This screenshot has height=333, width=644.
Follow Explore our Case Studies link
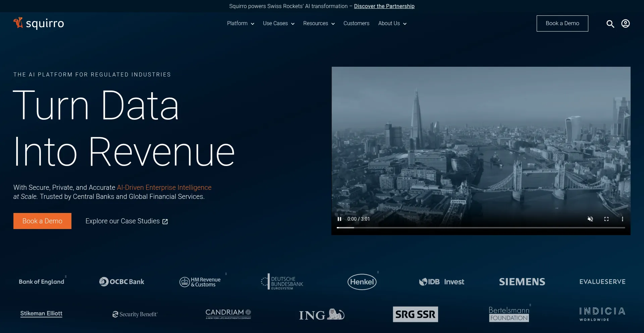126,221
